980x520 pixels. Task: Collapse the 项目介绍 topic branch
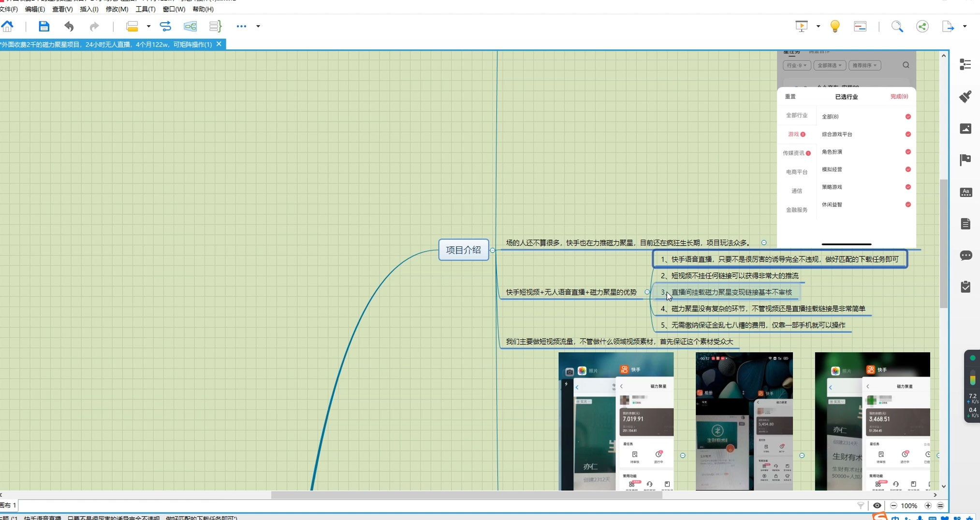492,250
